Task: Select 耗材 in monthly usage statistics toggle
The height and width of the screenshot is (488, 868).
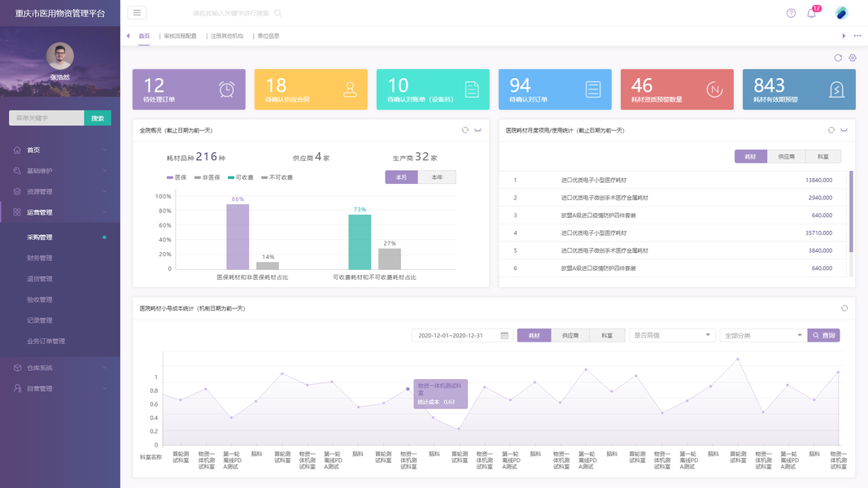Action: tap(751, 157)
